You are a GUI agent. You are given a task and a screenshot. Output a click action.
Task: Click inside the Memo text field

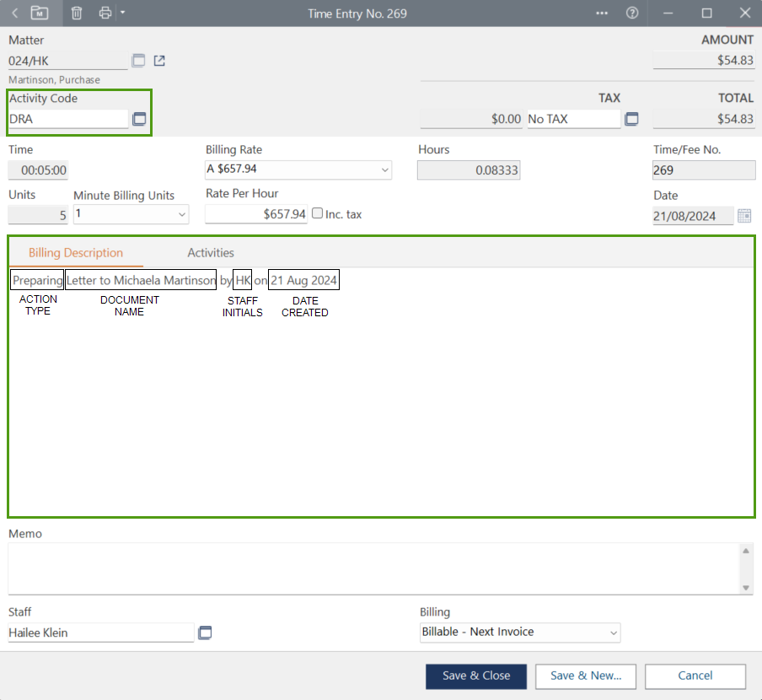click(x=371, y=568)
